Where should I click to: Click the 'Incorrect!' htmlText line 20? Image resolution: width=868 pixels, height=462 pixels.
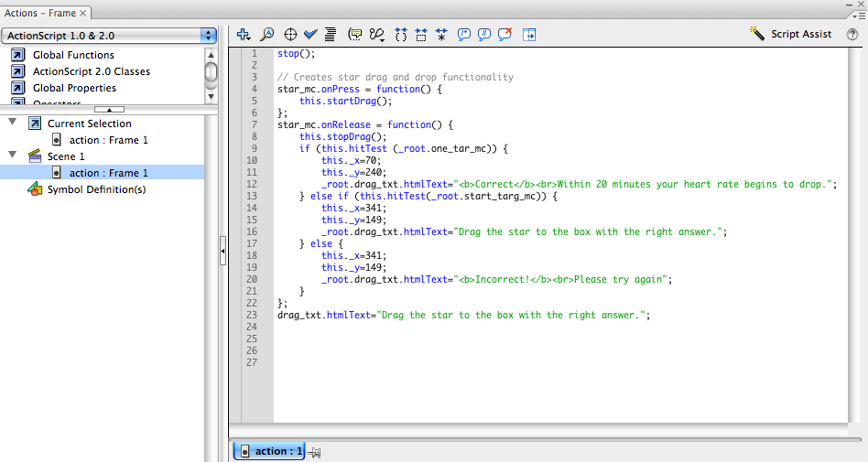[x=496, y=279]
